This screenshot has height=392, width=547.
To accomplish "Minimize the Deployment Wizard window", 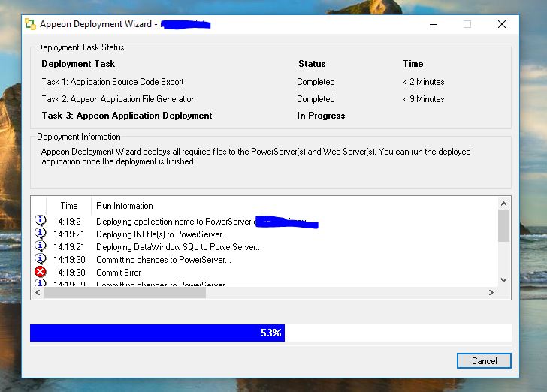I will (x=432, y=24).
